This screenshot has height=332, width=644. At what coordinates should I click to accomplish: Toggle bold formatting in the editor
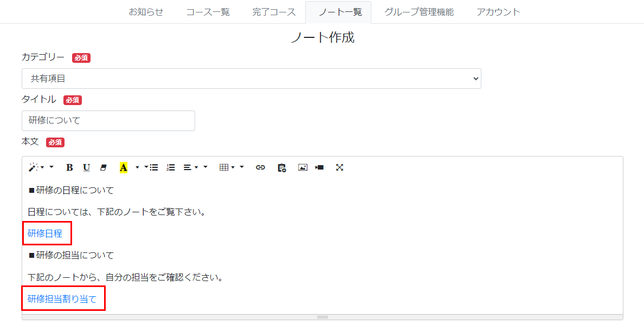(69, 167)
